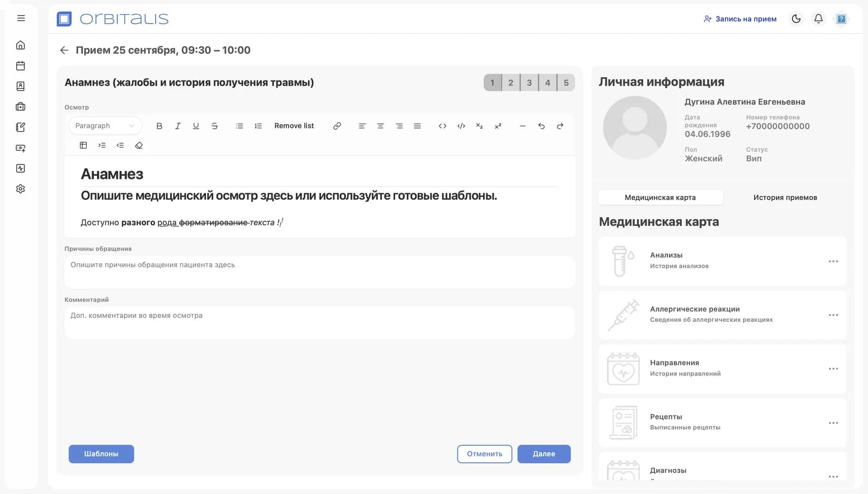Open Запись на прием link
The width and height of the screenshot is (868, 494).
(740, 19)
